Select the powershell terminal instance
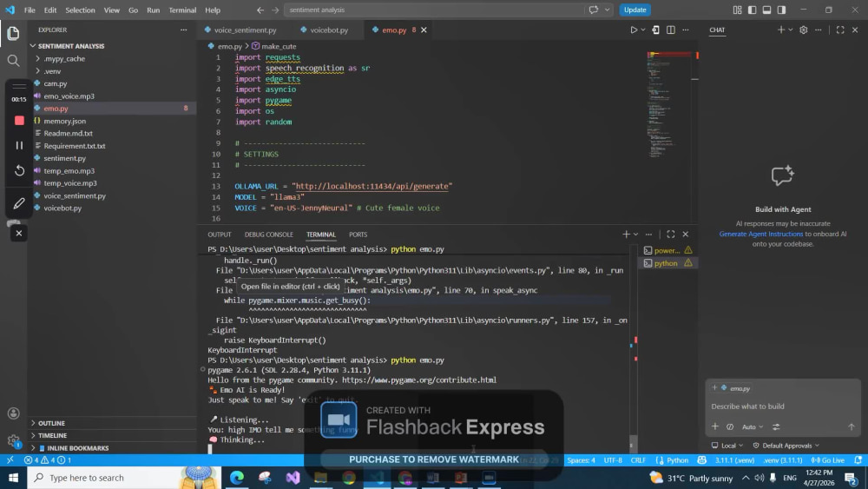This screenshot has height=489, width=868. pos(667,250)
